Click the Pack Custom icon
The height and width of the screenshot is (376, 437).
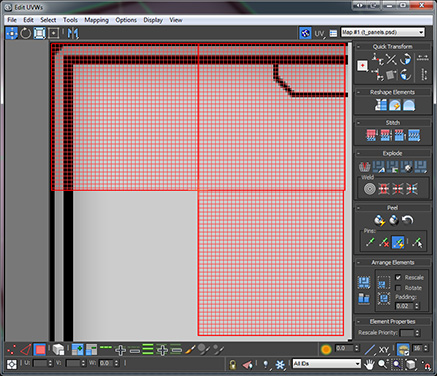click(x=364, y=283)
